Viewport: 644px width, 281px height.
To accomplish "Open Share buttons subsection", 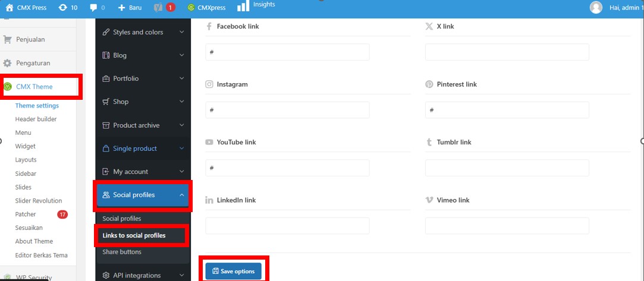I will (x=122, y=252).
